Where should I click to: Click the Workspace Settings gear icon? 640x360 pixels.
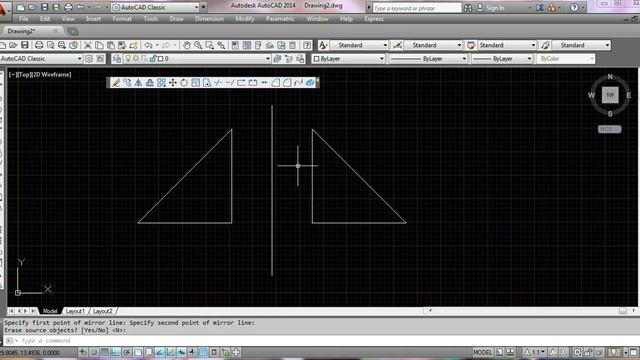[89, 59]
